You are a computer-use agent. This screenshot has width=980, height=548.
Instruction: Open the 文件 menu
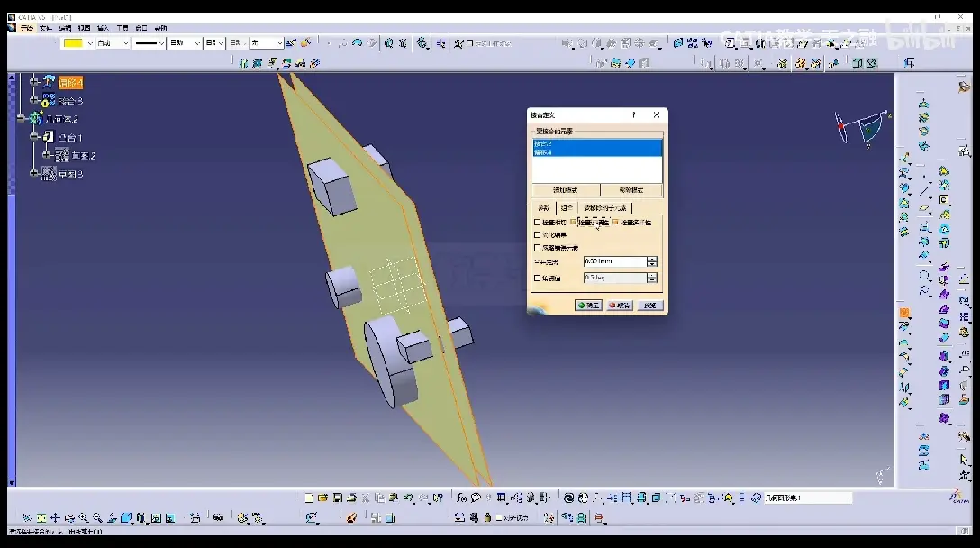tap(45, 28)
